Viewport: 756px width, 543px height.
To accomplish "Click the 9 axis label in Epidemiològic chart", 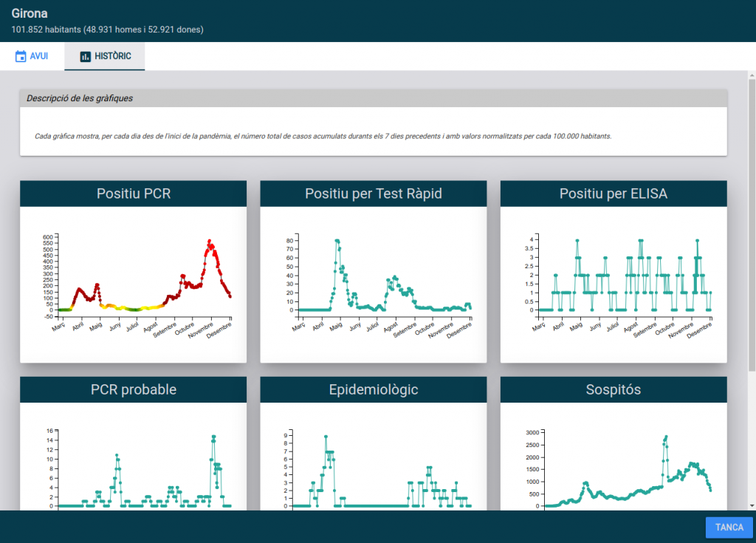I will (286, 435).
